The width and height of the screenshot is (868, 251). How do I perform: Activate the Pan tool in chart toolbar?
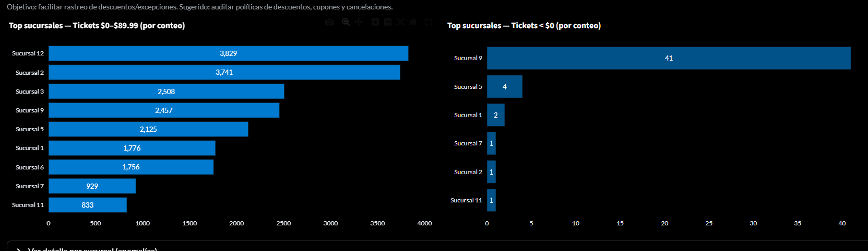click(359, 22)
